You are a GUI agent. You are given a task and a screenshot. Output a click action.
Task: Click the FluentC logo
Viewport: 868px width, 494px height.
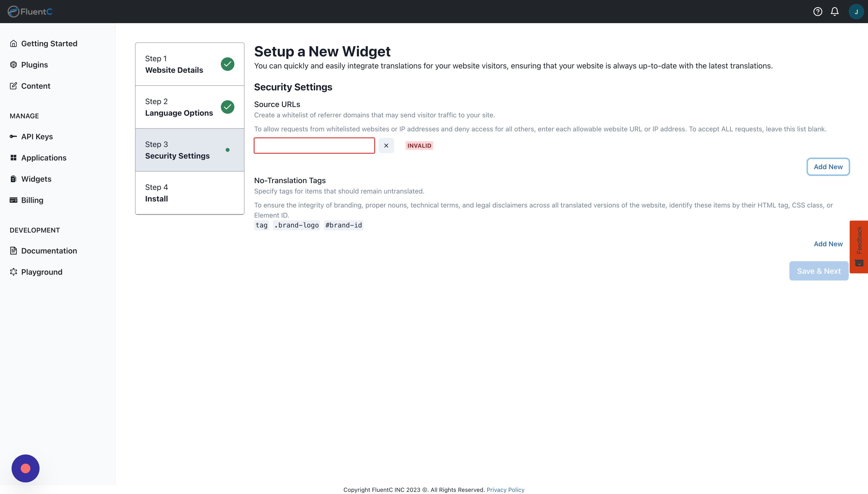(30, 12)
